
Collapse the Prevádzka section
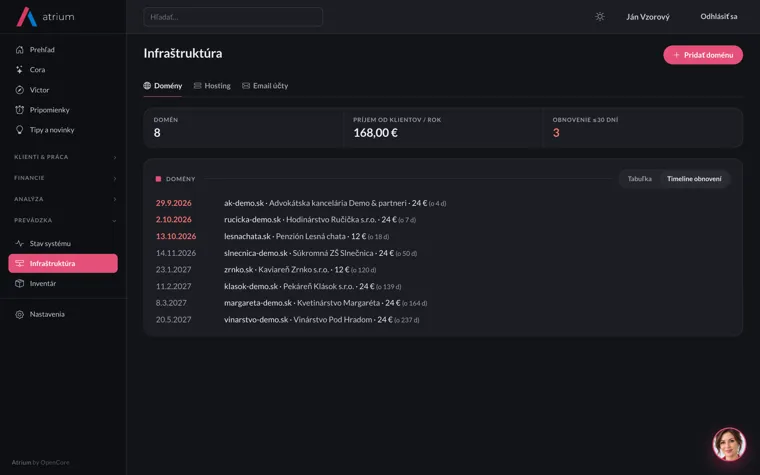point(63,221)
